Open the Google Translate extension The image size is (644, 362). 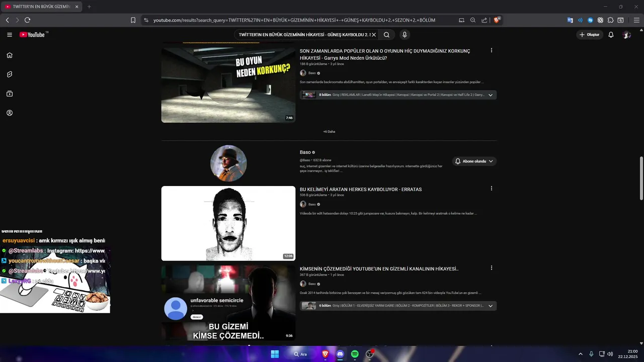570,20
